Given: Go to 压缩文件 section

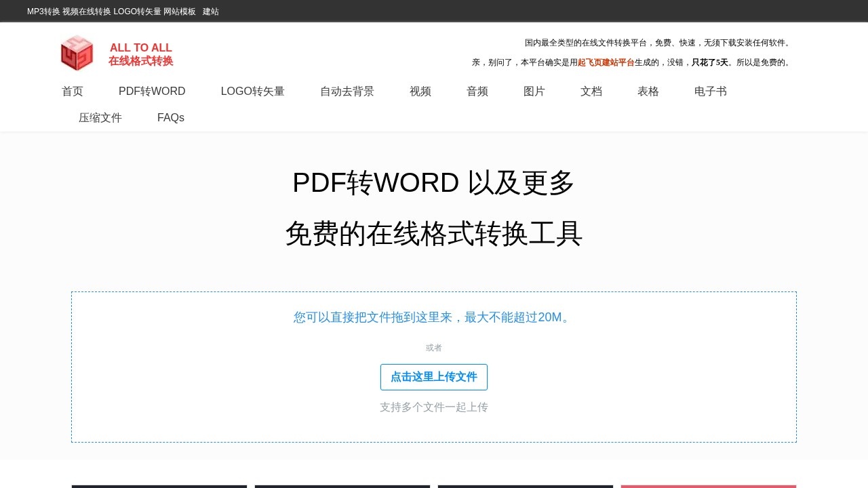Looking at the screenshot, I should (100, 118).
